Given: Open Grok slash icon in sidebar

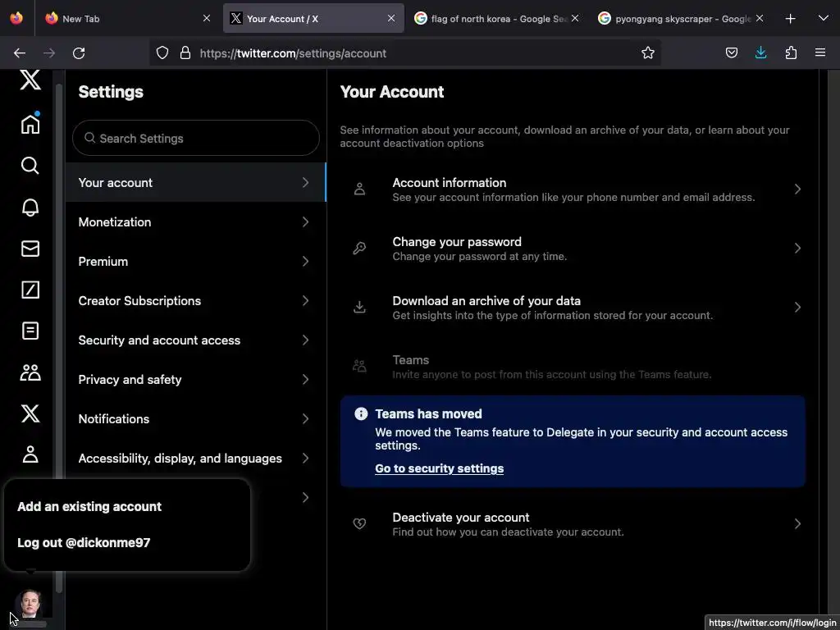Looking at the screenshot, I should point(30,290).
